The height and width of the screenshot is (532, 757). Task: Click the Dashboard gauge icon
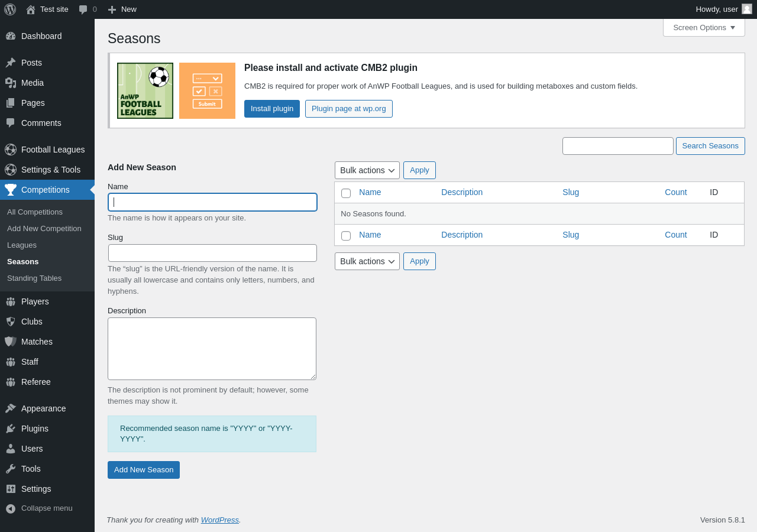11,36
